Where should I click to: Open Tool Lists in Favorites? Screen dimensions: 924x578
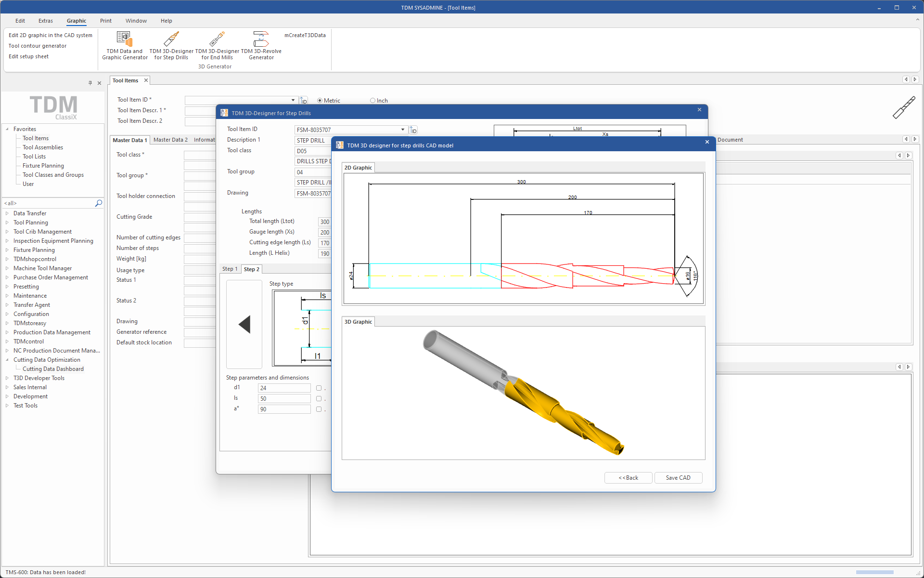point(34,157)
